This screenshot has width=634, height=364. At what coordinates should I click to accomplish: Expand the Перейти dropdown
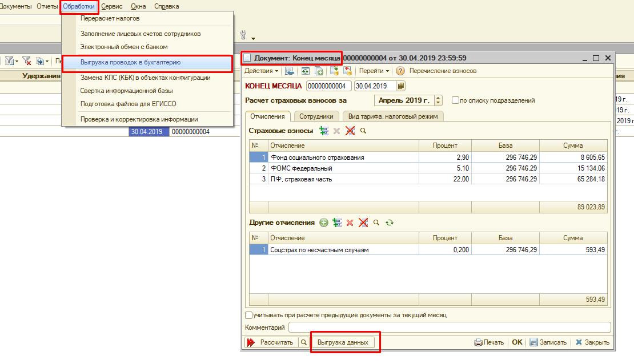[x=374, y=71]
